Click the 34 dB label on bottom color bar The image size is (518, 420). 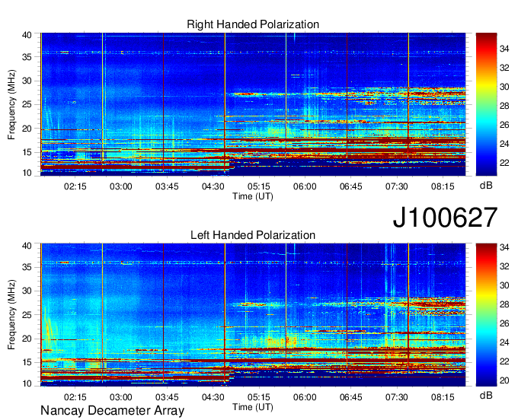pos(504,247)
